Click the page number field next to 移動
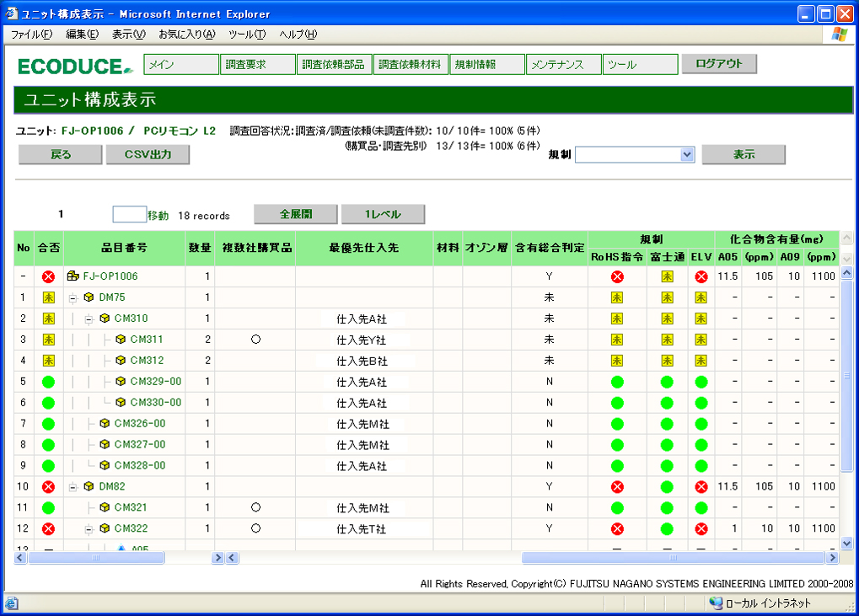Screen dimensions: 859x616 coord(129,215)
